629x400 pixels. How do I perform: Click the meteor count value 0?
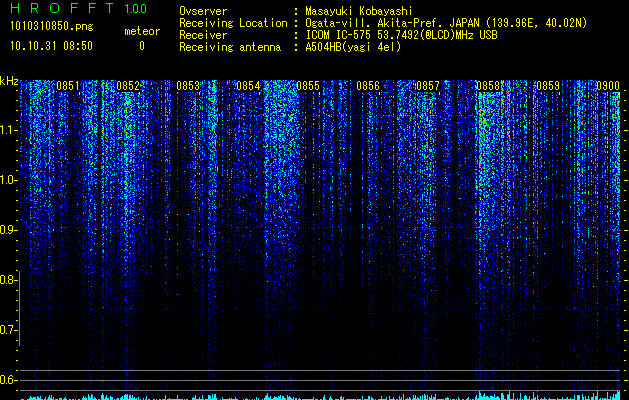(142, 46)
